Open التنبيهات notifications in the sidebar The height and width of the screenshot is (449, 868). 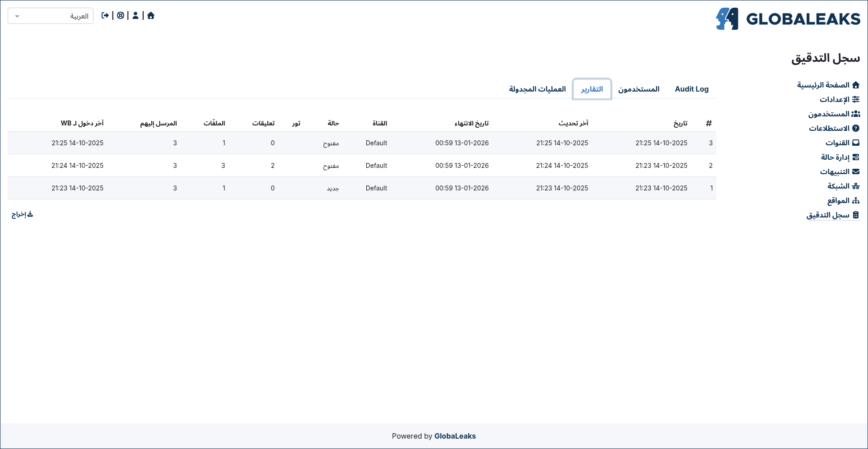[840, 171]
